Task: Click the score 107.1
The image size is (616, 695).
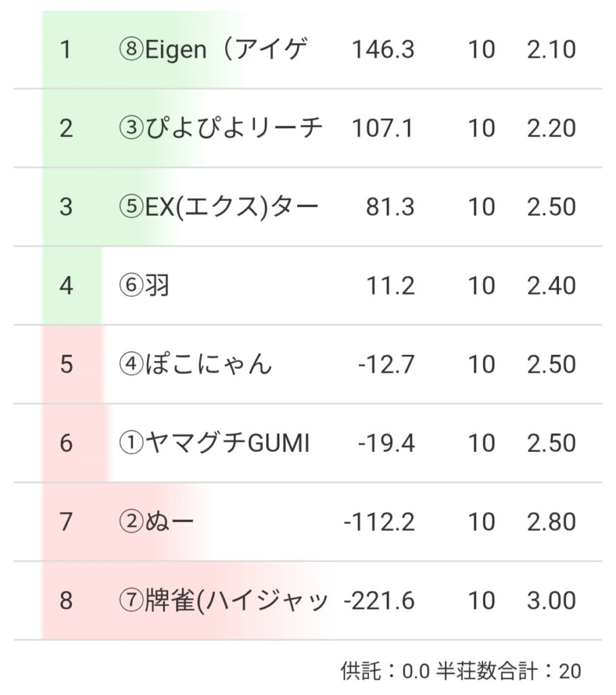Action: 383,128
